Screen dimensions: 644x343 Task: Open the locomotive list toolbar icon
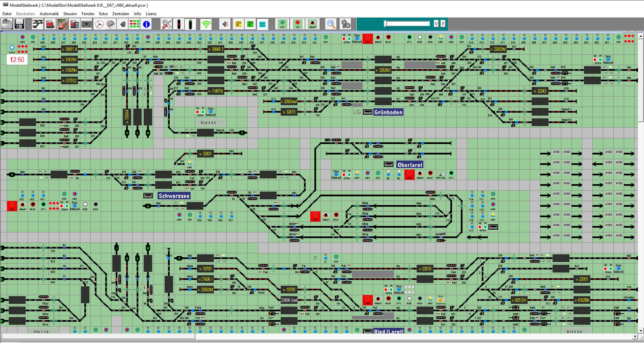75,24
